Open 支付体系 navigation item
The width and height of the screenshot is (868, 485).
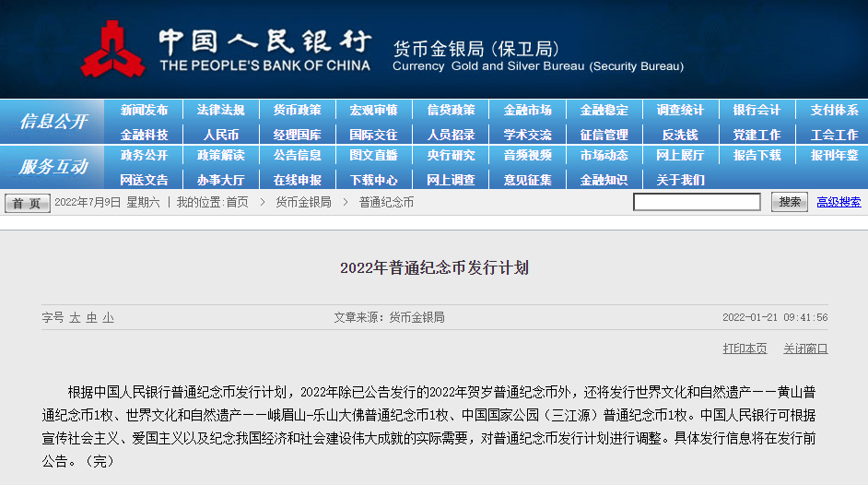pos(834,110)
